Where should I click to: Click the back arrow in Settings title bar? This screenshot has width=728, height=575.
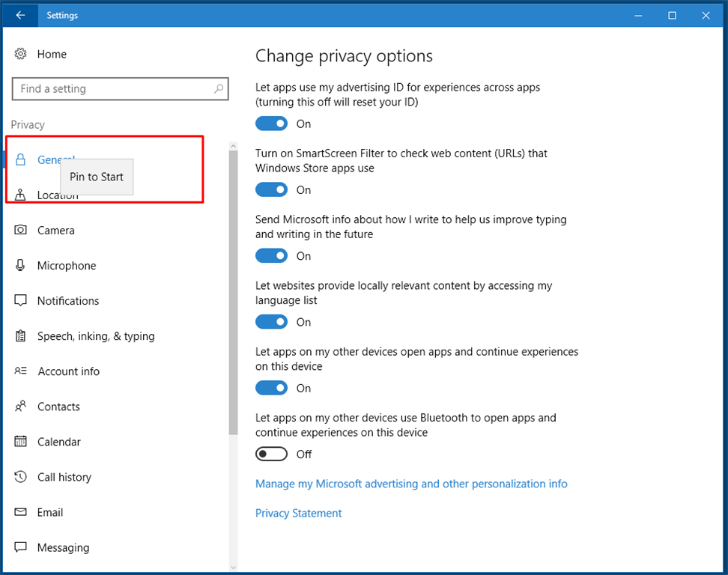20,15
